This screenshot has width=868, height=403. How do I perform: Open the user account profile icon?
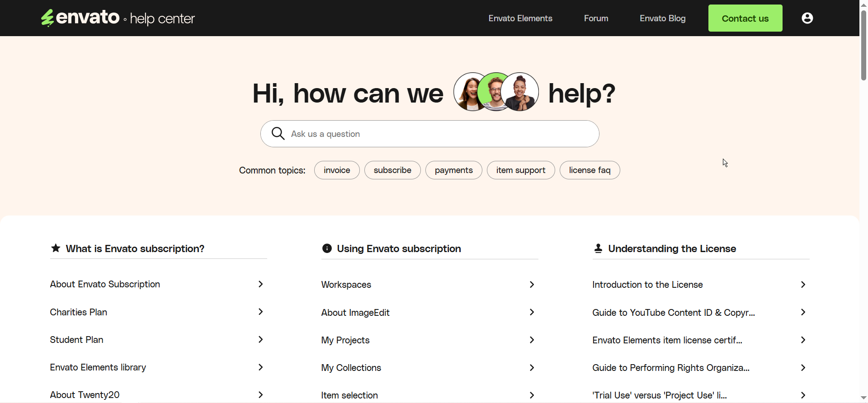pyautogui.click(x=807, y=18)
